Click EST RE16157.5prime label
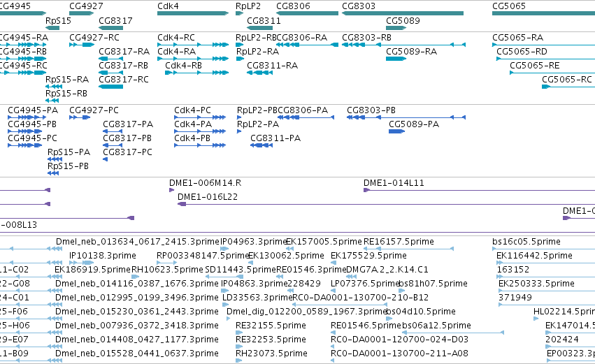Viewport: 595px width, 364px height. pyautogui.click(x=399, y=242)
